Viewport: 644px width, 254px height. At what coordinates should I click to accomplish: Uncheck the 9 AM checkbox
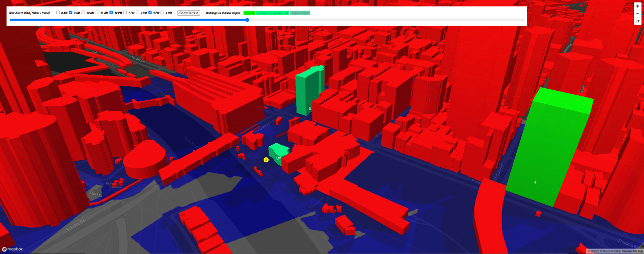pos(70,13)
